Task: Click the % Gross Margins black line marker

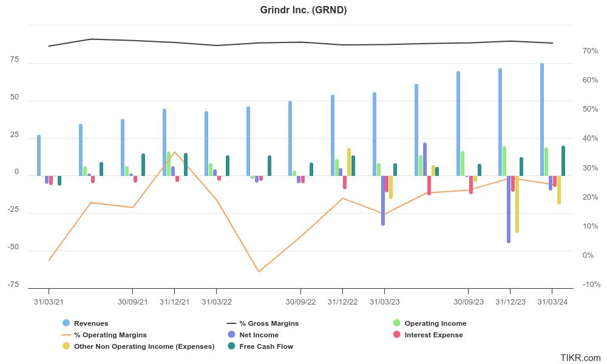Action: tap(231, 323)
